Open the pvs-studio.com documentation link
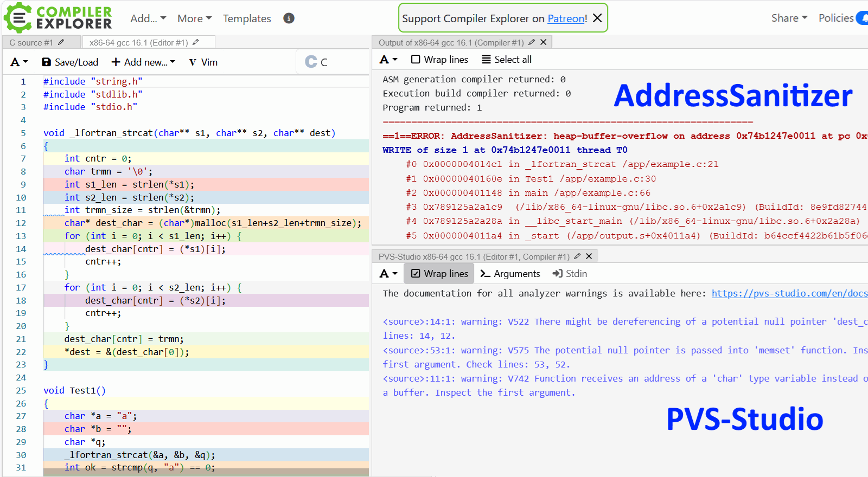This screenshot has width=868, height=477. point(789,293)
